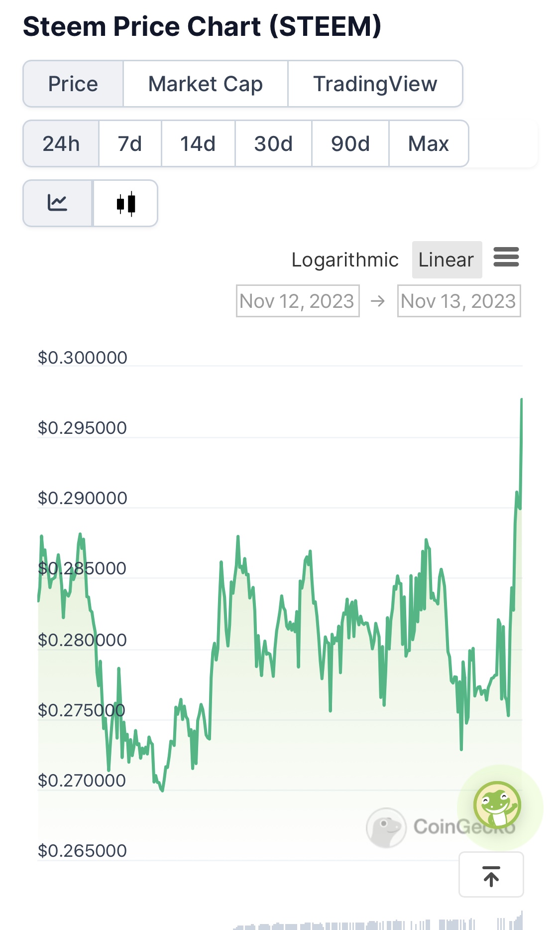
Task: Open the TradingView tab
Action: pyautogui.click(x=375, y=84)
